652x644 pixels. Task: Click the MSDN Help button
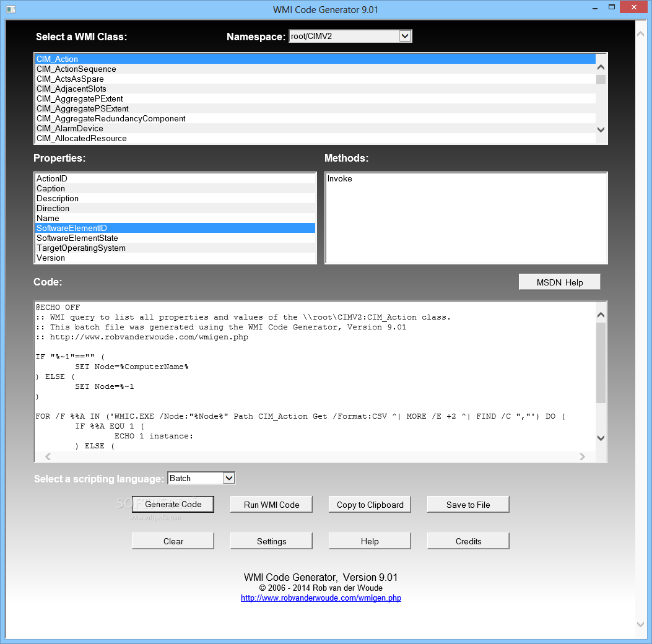pos(560,282)
